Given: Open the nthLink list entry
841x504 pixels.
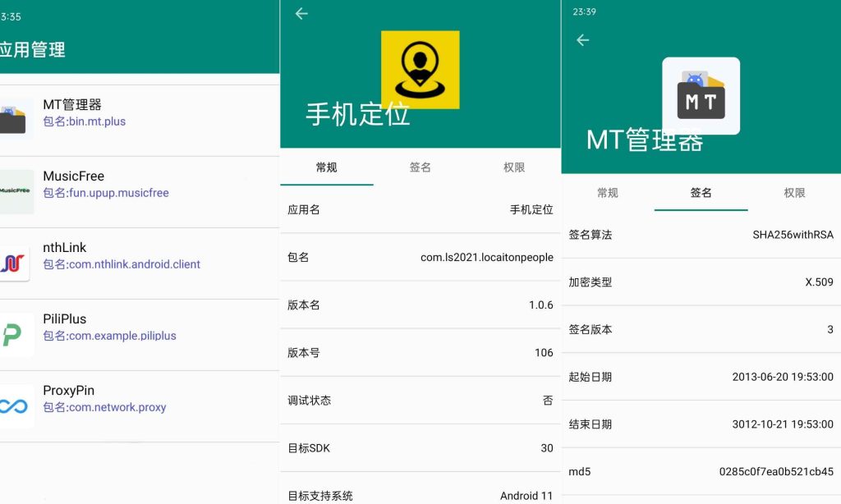Looking at the screenshot, I should (140, 263).
